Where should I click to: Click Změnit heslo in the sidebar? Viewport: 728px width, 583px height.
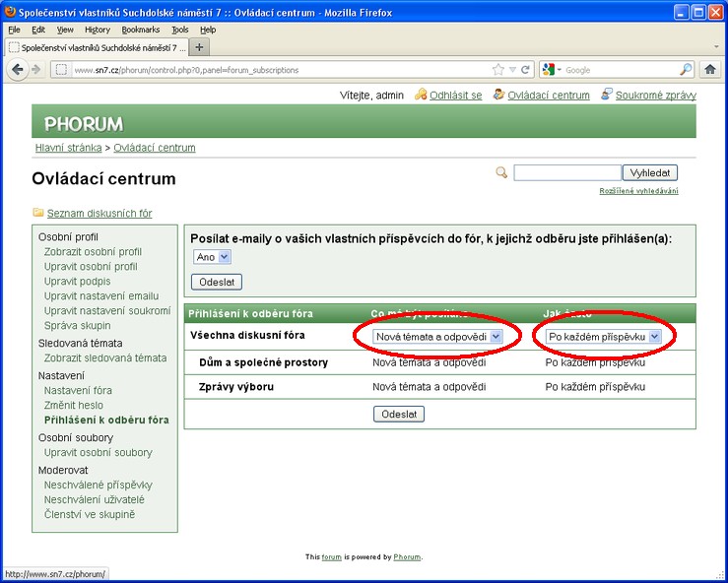tap(74, 405)
